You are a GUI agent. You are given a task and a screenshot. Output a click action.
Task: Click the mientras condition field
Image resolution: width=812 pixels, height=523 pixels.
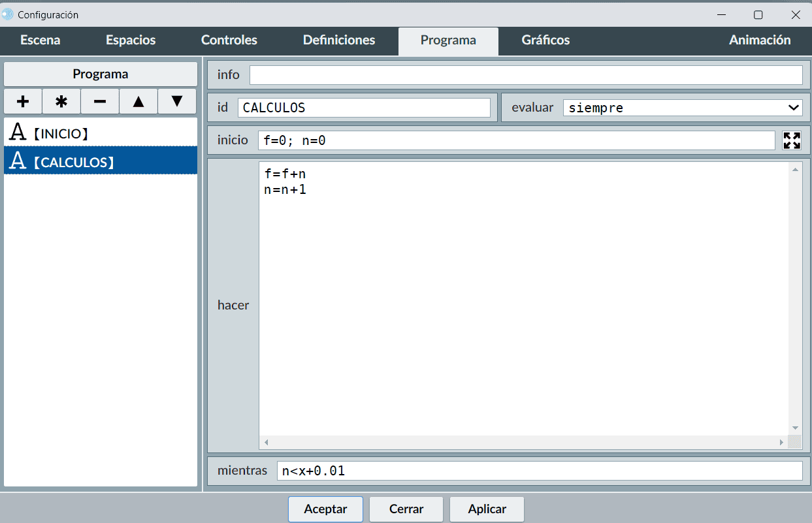coord(539,471)
